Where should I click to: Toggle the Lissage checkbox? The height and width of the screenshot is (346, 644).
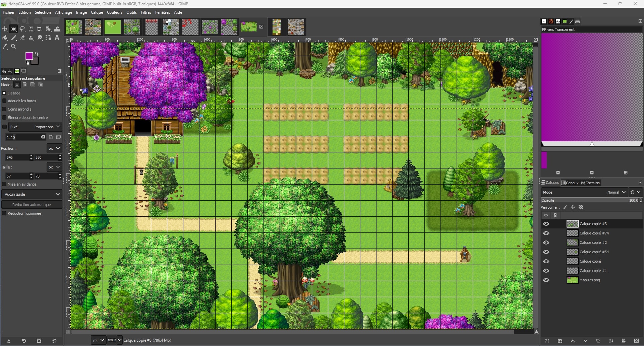[4, 93]
